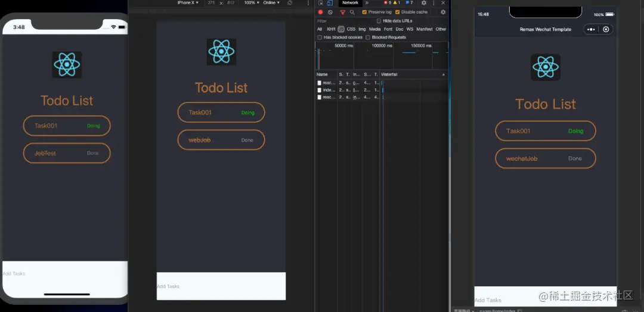Toggle the device toolbar icon

coord(330,3)
